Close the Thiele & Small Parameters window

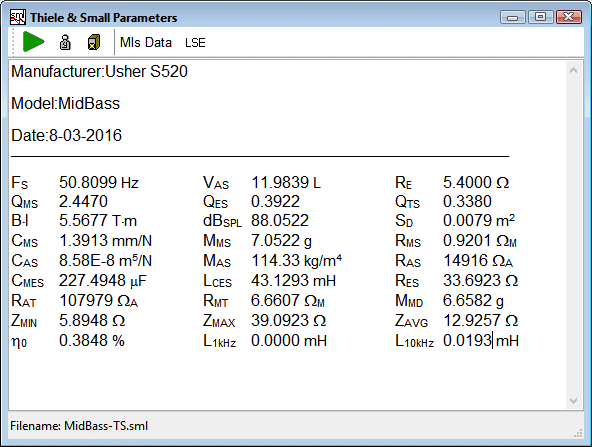click(569, 17)
